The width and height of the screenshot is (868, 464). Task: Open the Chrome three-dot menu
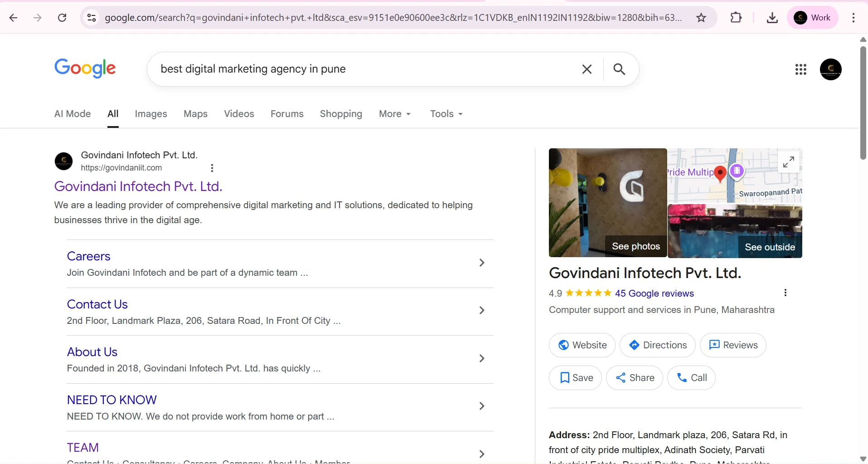coord(853,18)
